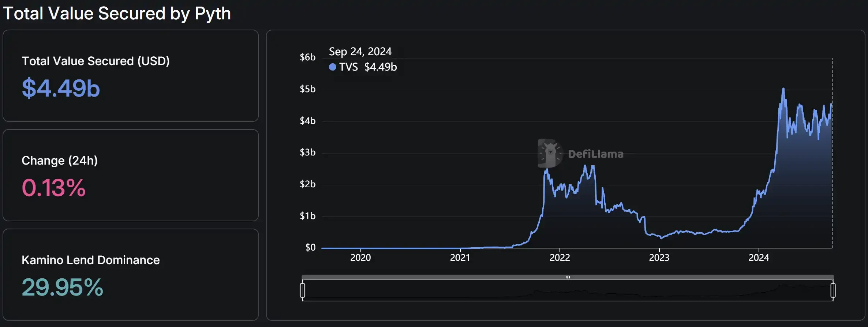868x327 pixels.
Task: Click the 2024 x-axis label
Action: coord(759,258)
